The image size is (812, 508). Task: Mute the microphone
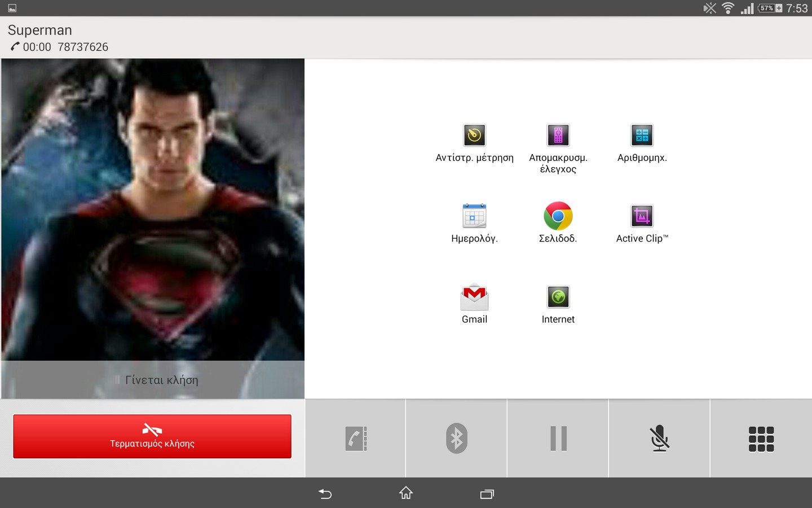(x=659, y=439)
